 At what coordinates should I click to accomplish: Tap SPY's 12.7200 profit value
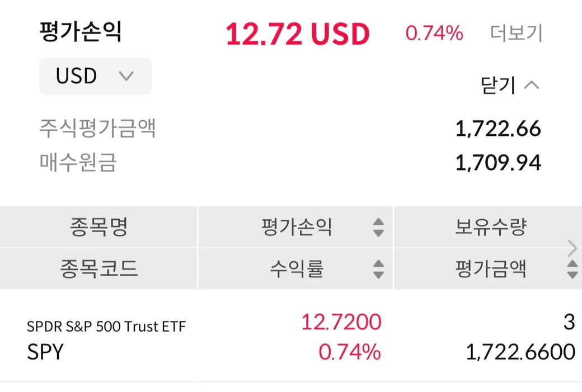tap(341, 322)
